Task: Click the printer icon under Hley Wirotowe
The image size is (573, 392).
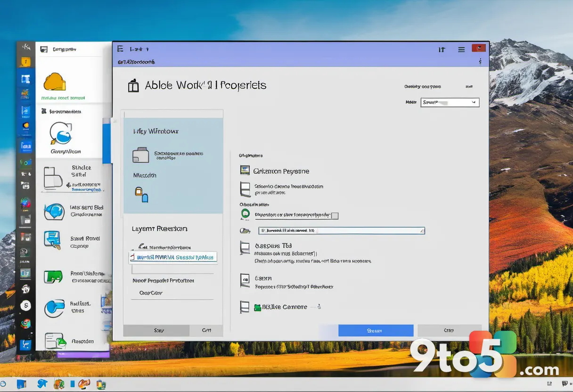Action: tap(140, 155)
